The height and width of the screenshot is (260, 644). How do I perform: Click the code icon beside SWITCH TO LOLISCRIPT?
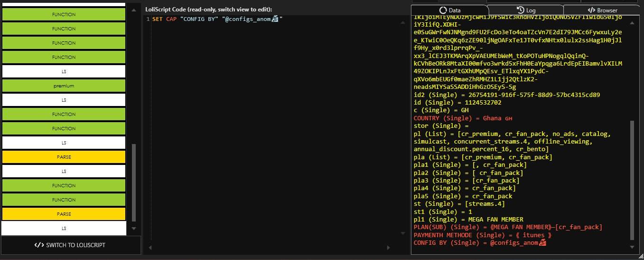pos(39,245)
